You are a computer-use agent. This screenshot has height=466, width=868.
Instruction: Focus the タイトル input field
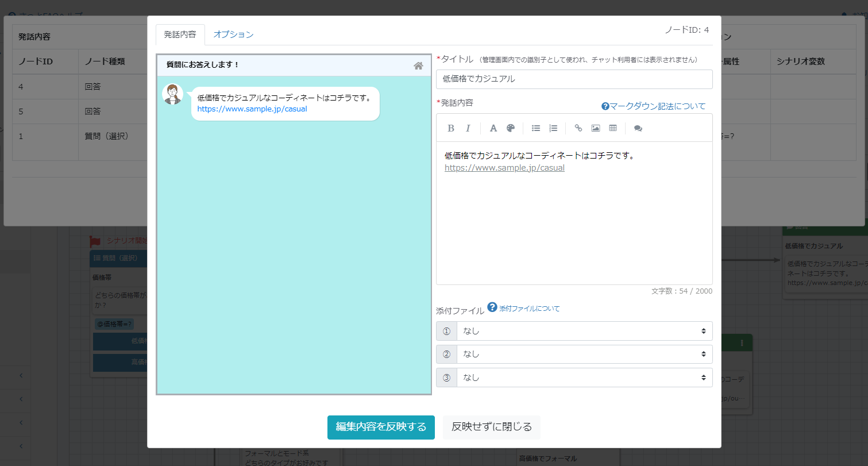[x=574, y=79]
